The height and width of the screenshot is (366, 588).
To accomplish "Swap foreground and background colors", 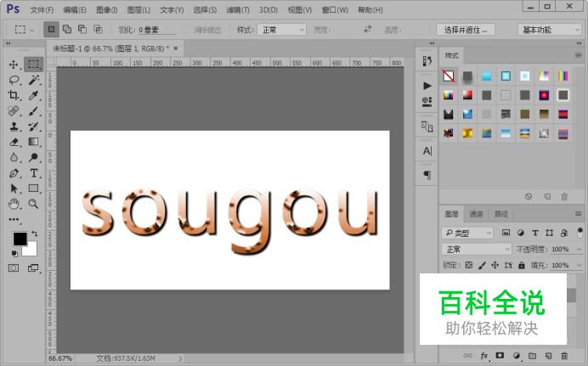I will (35, 234).
